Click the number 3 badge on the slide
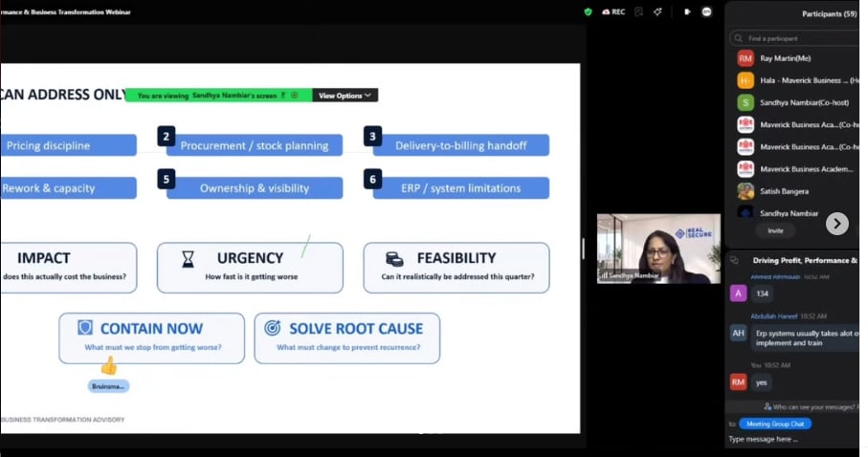The image size is (868, 457). click(x=372, y=136)
